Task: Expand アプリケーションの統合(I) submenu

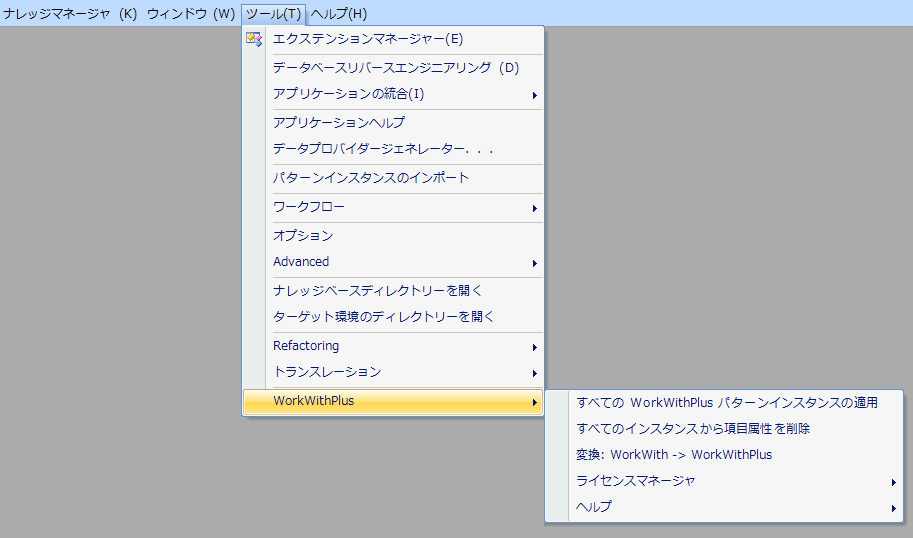Action: pos(348,94)
